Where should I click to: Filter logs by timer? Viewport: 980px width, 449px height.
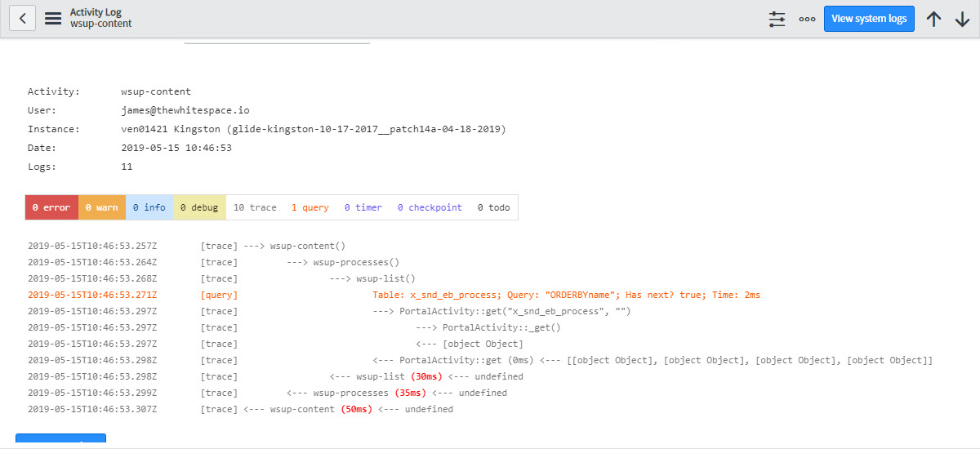tap(363, 207)
